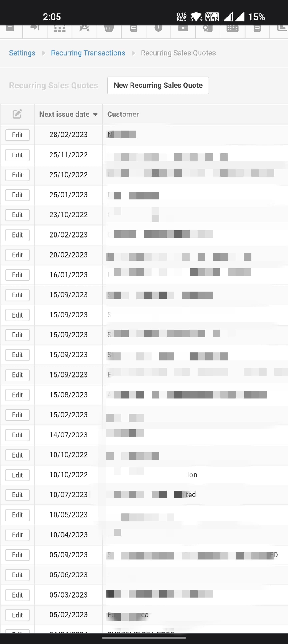Tap the Android navigation gesture bar
The height and width of the screenshot is (644, 288).
(x=144, y=638)
